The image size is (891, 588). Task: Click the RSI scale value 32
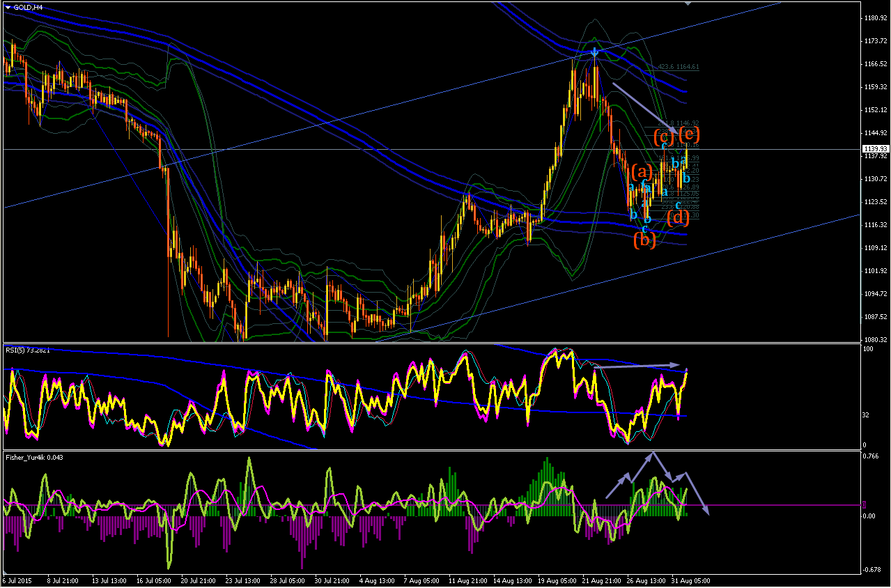[x=867, y=415]
